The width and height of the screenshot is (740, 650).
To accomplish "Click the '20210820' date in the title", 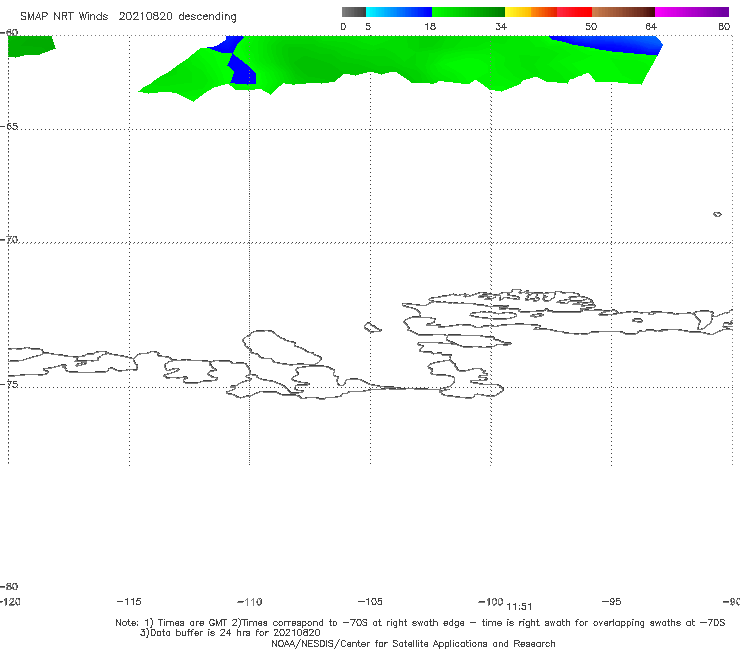I will tap(145, 17).
